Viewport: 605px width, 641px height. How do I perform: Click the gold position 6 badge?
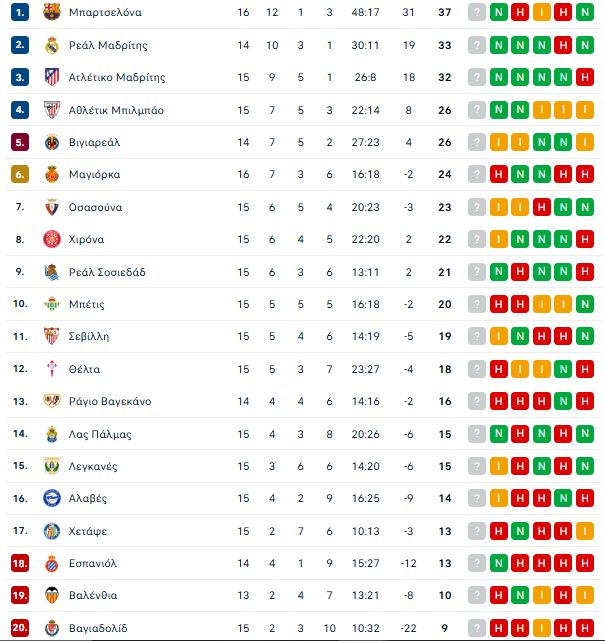(x=20, y=175)
